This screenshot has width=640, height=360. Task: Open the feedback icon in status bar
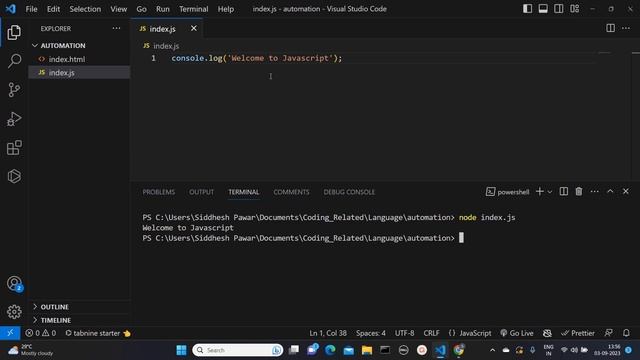tap(609, 333)
